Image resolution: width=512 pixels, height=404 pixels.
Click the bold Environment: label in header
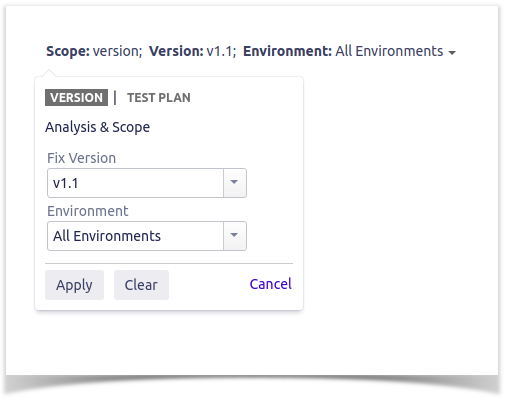coord(287,51)
